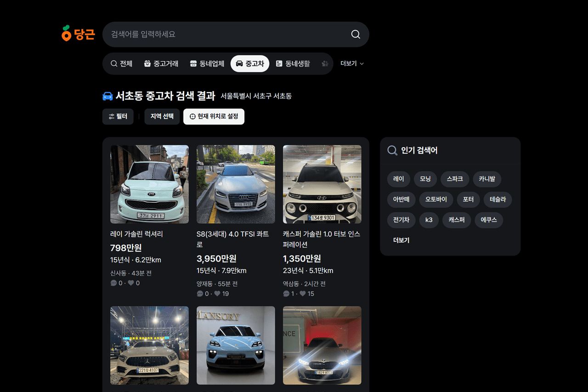The width and height of the screenshot is (588, 392).
Task: Click the chat icon on the S8 listing
Action: [x=200, y=294]
